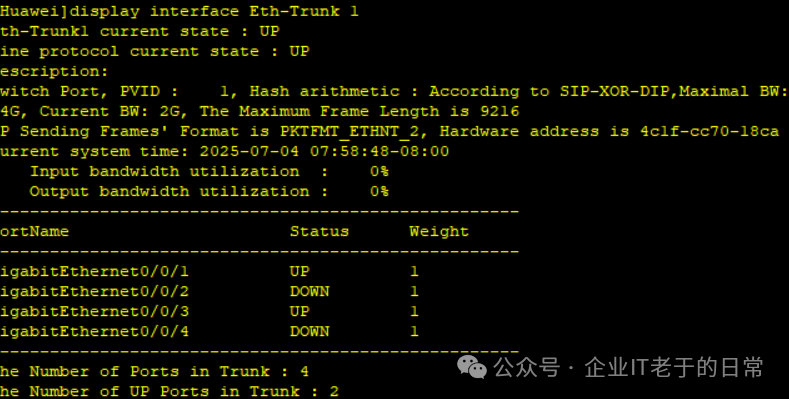The width and height of the screenshot is (789, 399).
Task: Click the DOWN status of GigabitEthernet0/0/4
Action: pyautogui.click(x=309, y=332)
